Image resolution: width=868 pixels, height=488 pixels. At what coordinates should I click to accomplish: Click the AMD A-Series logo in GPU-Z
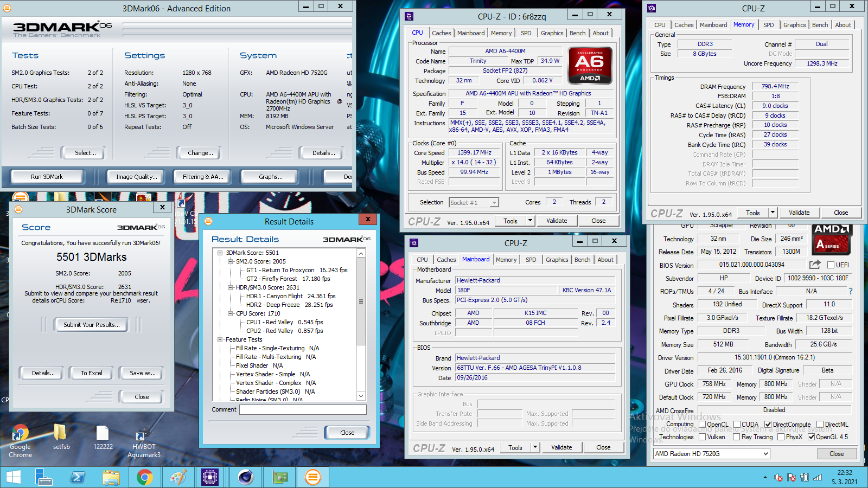832,239
